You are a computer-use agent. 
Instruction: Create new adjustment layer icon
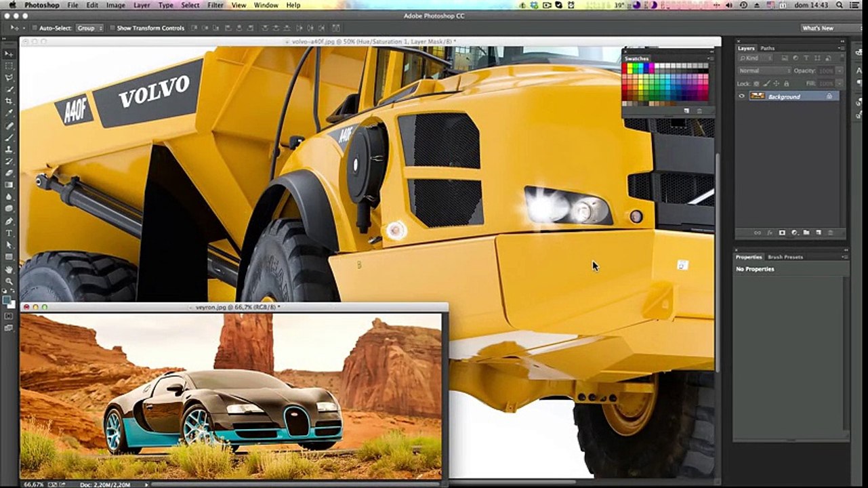pos(794,232)
